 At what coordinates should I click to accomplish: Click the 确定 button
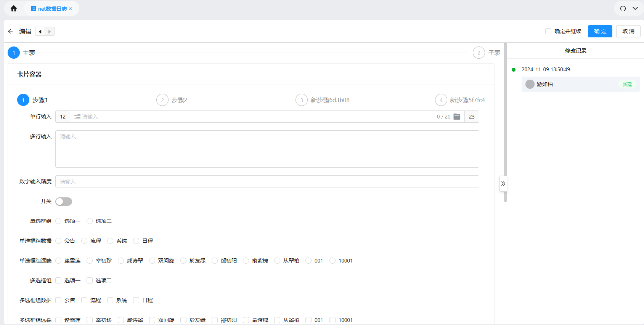pos(600,31)
